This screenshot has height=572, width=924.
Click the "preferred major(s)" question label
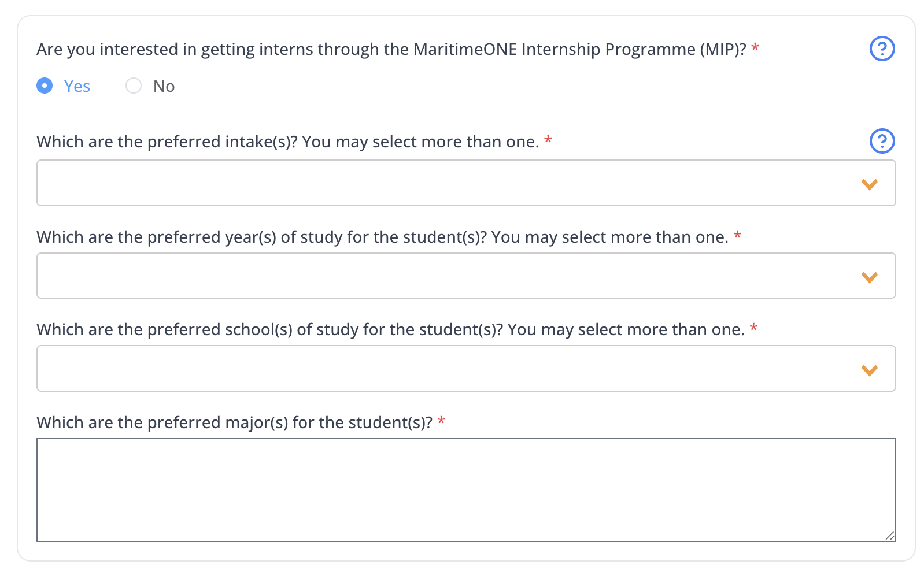pos(234,423)
